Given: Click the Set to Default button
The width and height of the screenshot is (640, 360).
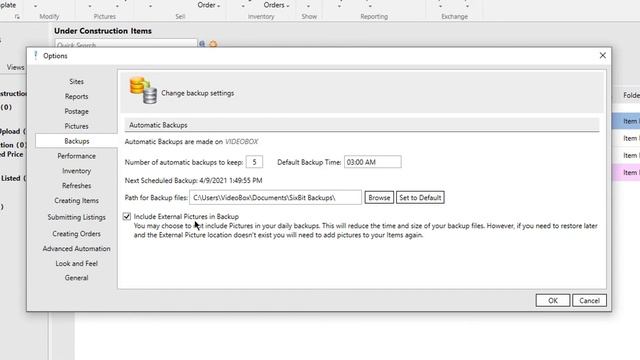Looking at the screenshot, I should [x=420, y=198].
